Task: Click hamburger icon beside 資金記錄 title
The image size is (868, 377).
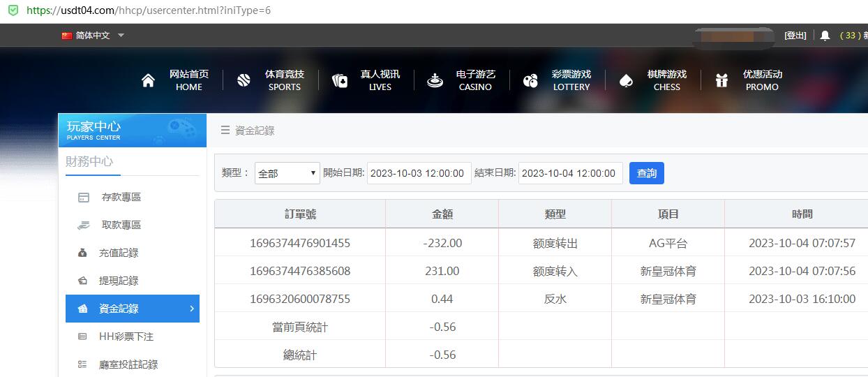Action: pyautogui.click(x=225, y=131)
